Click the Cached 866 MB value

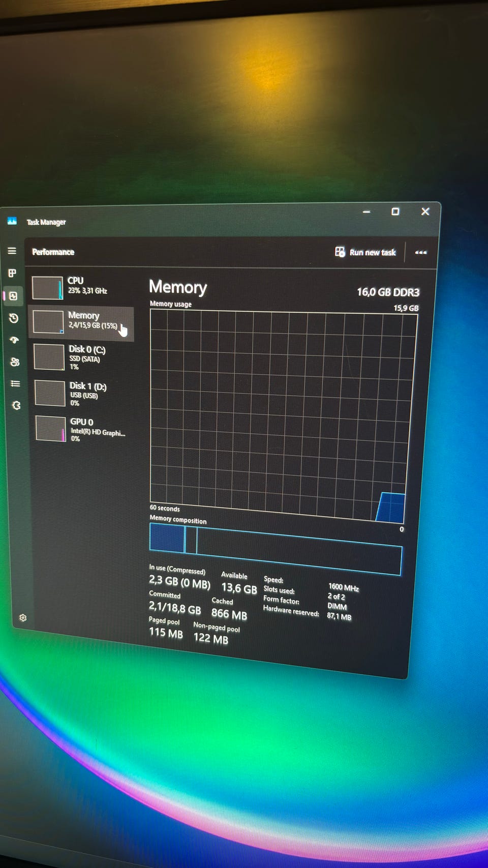229,614
